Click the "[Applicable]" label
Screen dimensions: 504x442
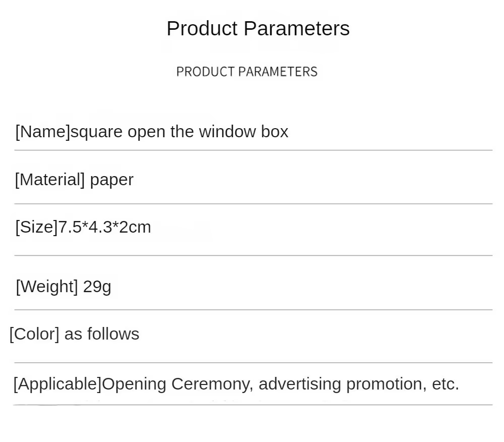point(57,384)
